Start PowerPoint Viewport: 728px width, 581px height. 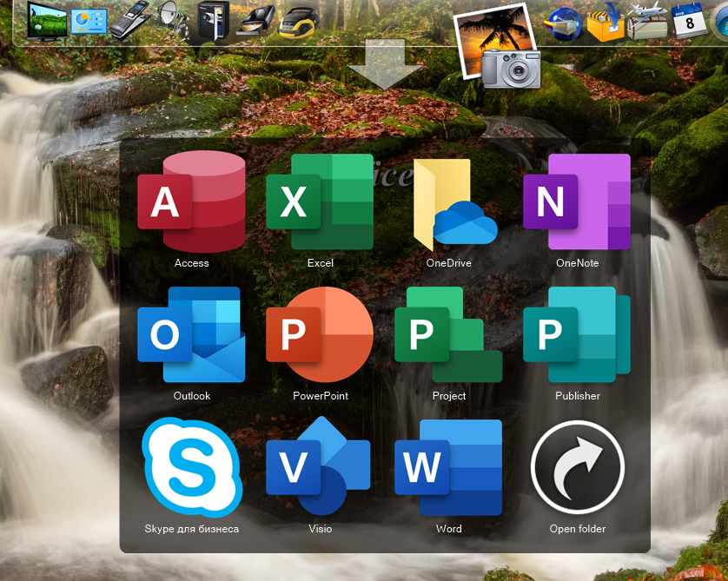click(320, 334)
